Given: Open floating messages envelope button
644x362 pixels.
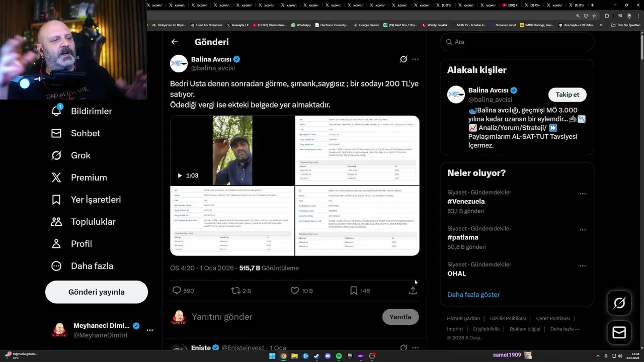Looking at the screenshot, I should click(x=619, y=333).
